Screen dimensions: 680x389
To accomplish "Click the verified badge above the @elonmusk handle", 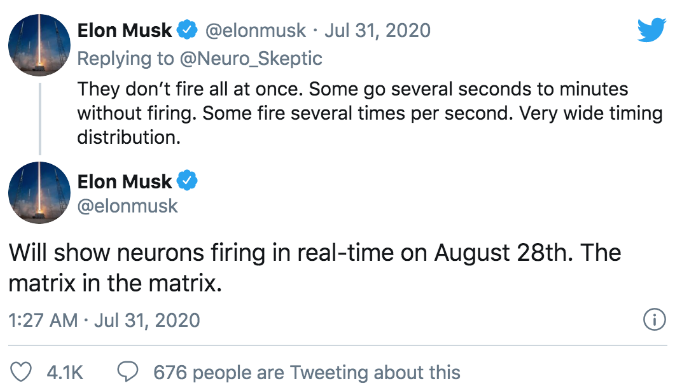I will point(187,181).
